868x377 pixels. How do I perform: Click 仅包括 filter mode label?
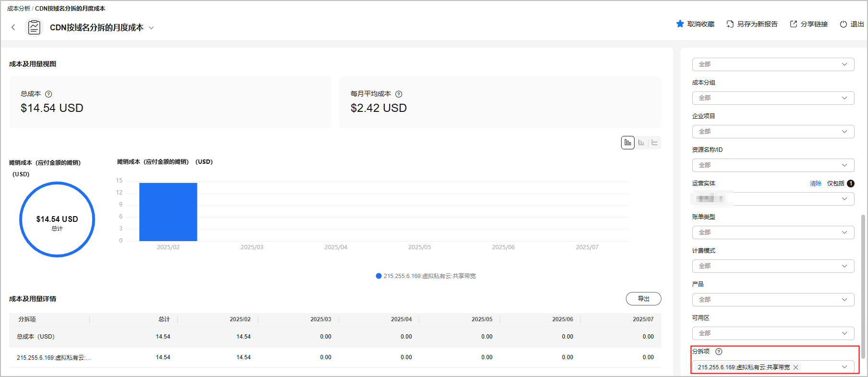point(835,183)
